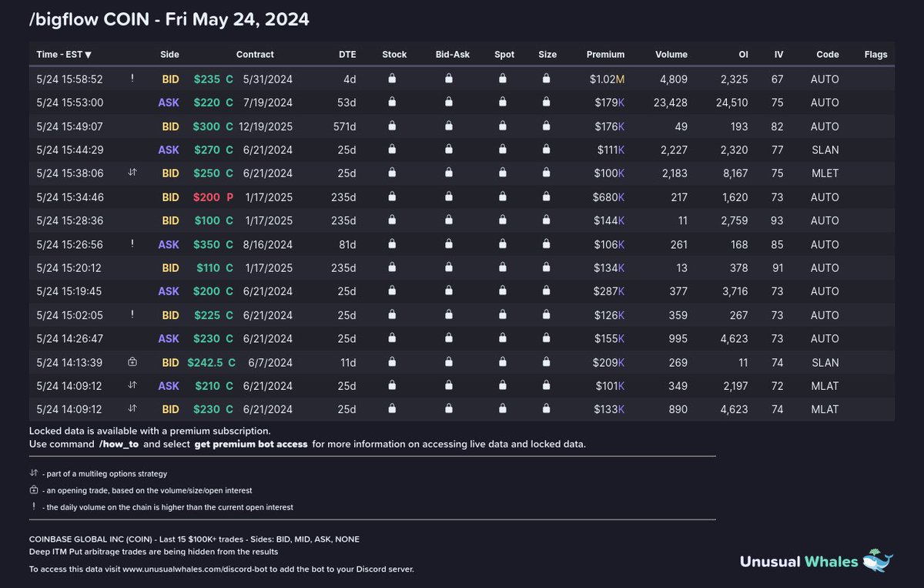The image size is (924, 588).
Task: Click the Unusual Whales whale logo
Action: coord(876,560)
